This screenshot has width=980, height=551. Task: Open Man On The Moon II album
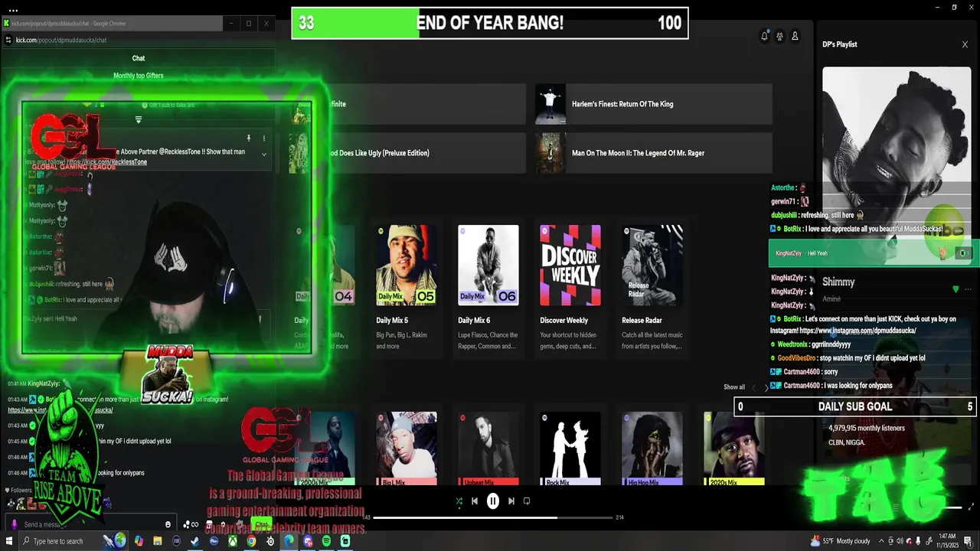coord(654,153)
